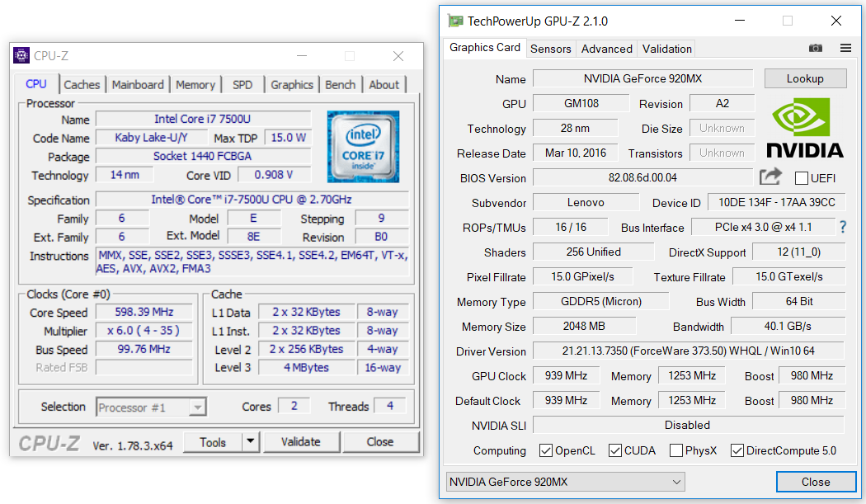The height and width of the screenshot is (504, 866).
Task: Click the NVIDIA SLI Disabled field
Action: click(x=688, y=425)
